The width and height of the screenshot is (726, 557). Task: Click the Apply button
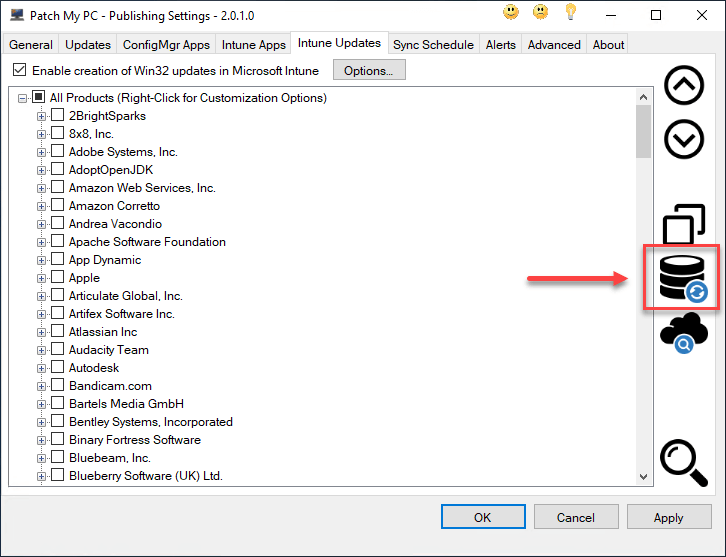click(669, 517)
